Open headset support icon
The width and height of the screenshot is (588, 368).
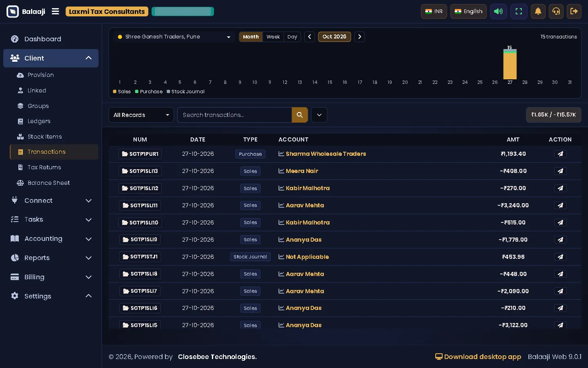(556, 11)
